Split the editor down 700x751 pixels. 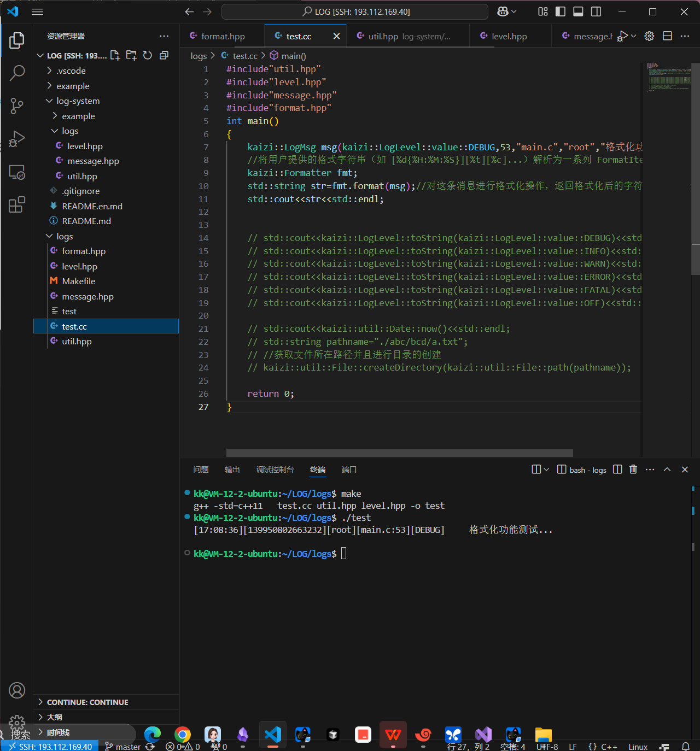pyautogui.click(x=667, y=36)
